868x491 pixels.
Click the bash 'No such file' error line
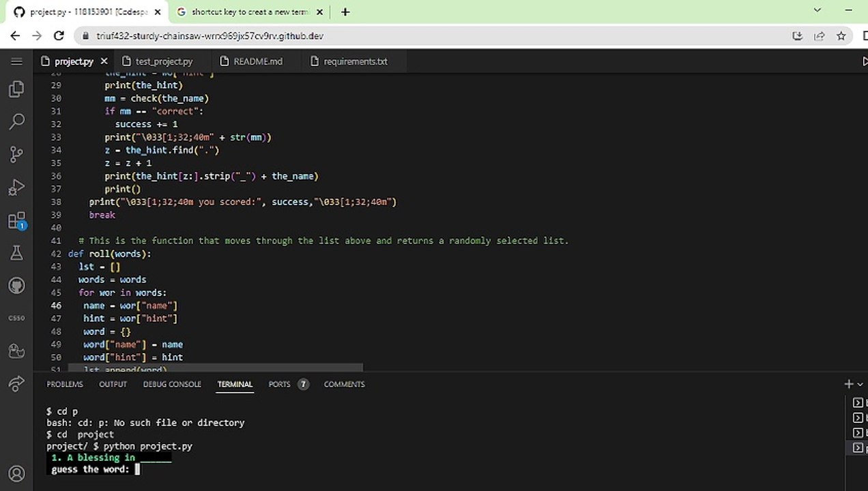coord(145,423)
